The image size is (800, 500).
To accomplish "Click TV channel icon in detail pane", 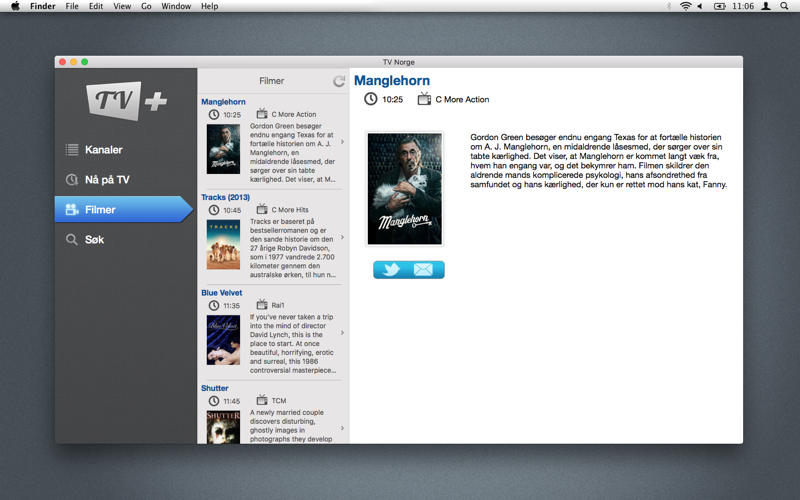I will pyautogui.click(x=424, y=98).
